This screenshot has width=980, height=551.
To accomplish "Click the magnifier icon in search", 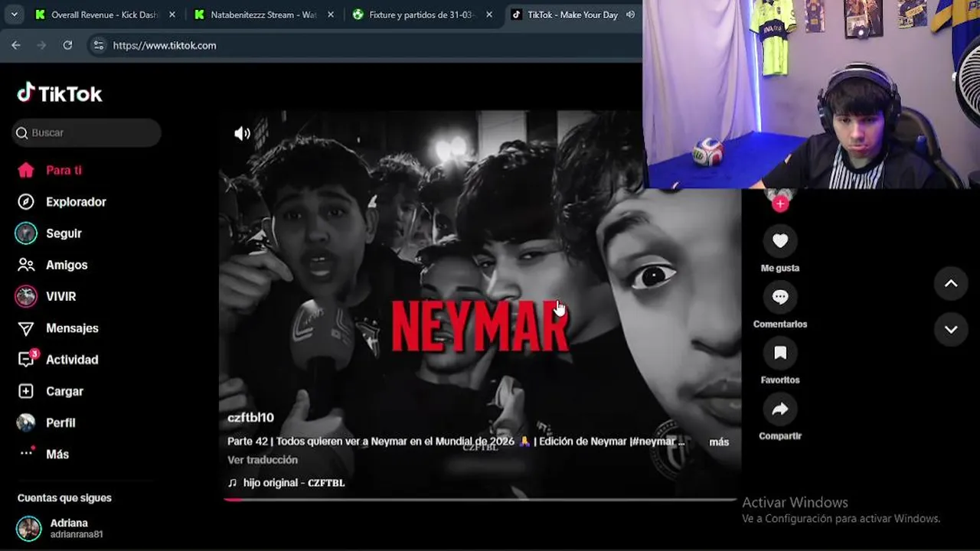I will 22,133.
